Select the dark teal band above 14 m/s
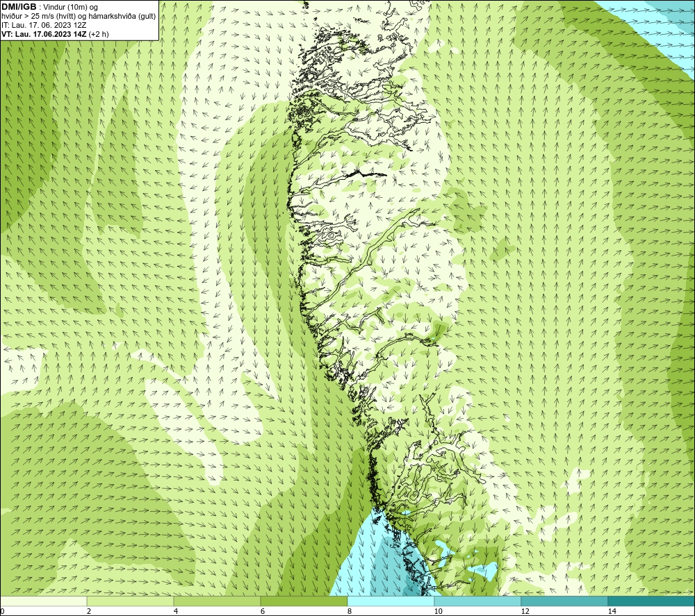695x616 pixels. pos(651,601)
